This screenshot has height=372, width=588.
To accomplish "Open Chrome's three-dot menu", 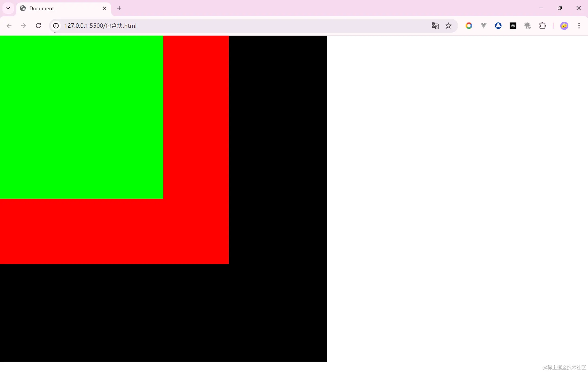I will (579, 26).
